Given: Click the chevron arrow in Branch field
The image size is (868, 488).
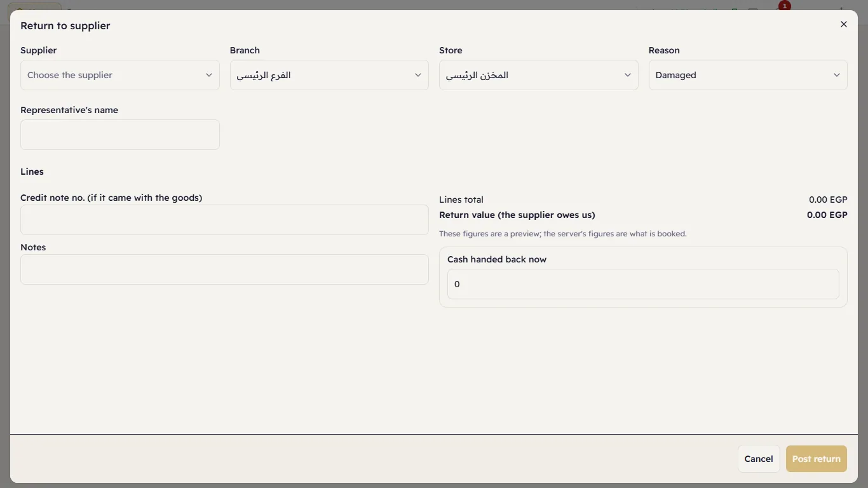Looking at the screenshot, I should pyautogui.click(x=418, y=75).
